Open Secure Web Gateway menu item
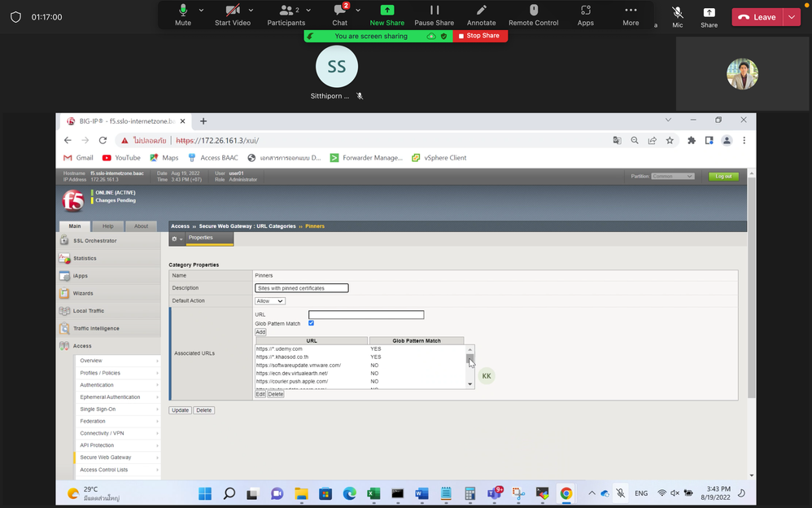 pos(106,458)
